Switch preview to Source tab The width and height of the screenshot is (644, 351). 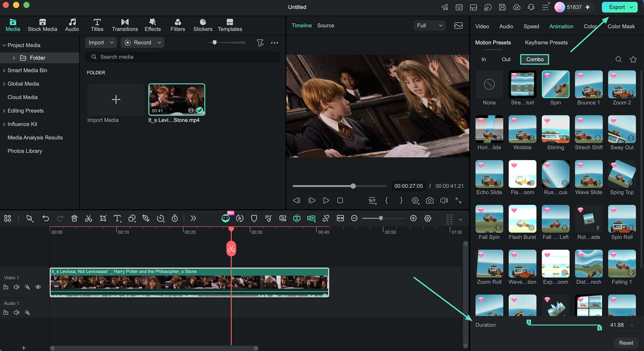325,25
